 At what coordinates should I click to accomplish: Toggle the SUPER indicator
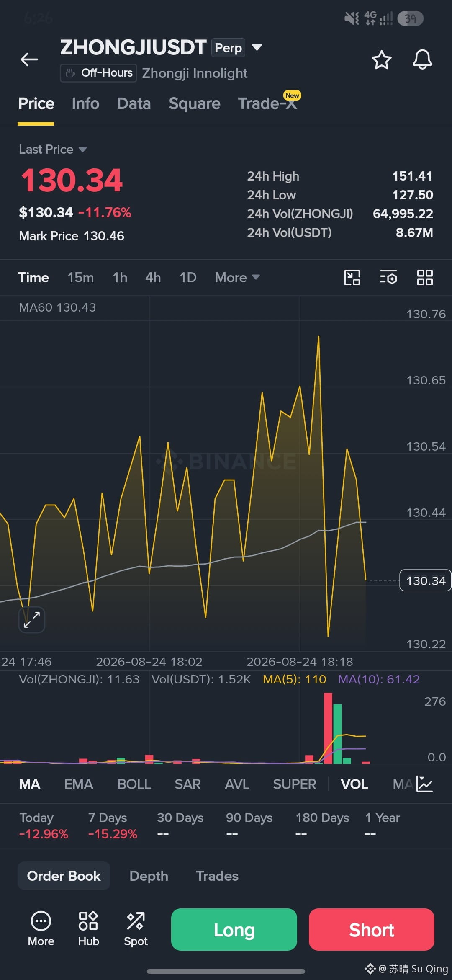click(295, 784)
